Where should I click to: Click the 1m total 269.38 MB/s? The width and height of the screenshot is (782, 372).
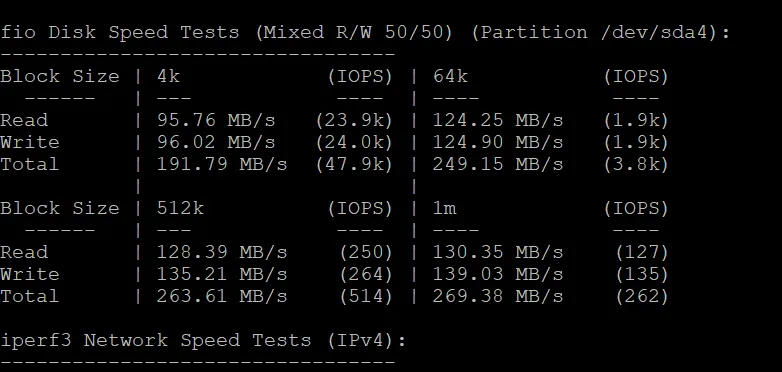498,296
